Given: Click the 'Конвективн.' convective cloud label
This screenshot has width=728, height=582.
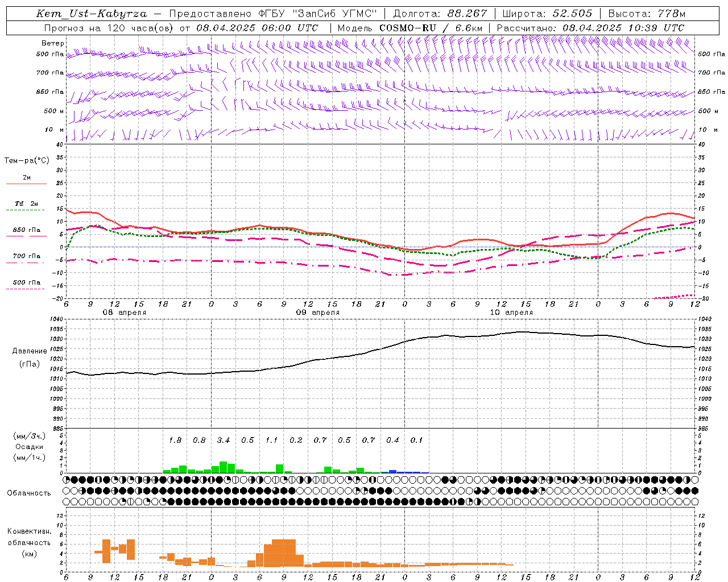Looking at the screenshot, I should (x=30, y=531).
